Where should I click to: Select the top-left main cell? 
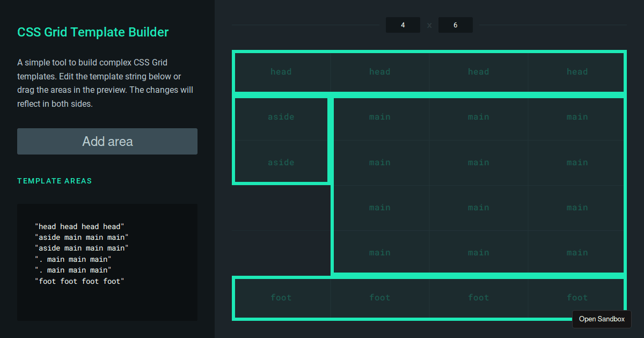coord(380,117)
